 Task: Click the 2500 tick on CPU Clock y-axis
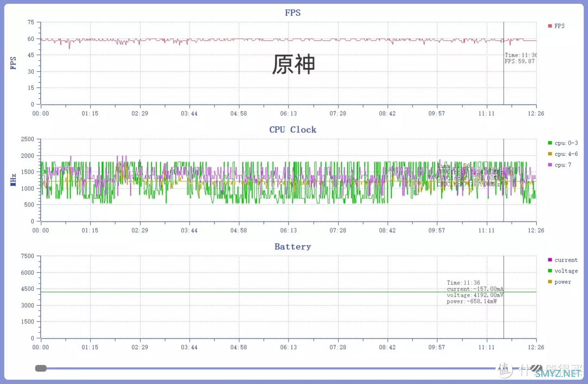[x=27, y=139]
